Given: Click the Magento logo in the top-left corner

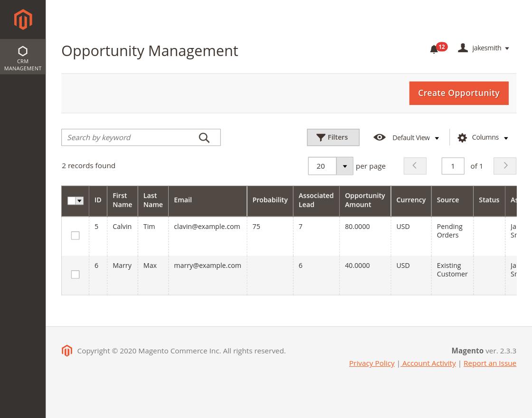Looking at the screenshot, I should tap(23, 19).
